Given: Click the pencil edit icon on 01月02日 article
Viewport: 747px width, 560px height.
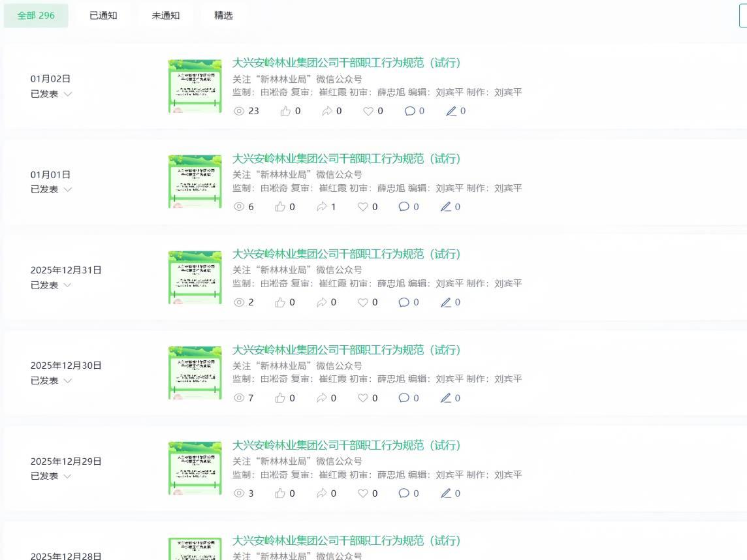Looking at the screenshot, I should pos(451,111).
